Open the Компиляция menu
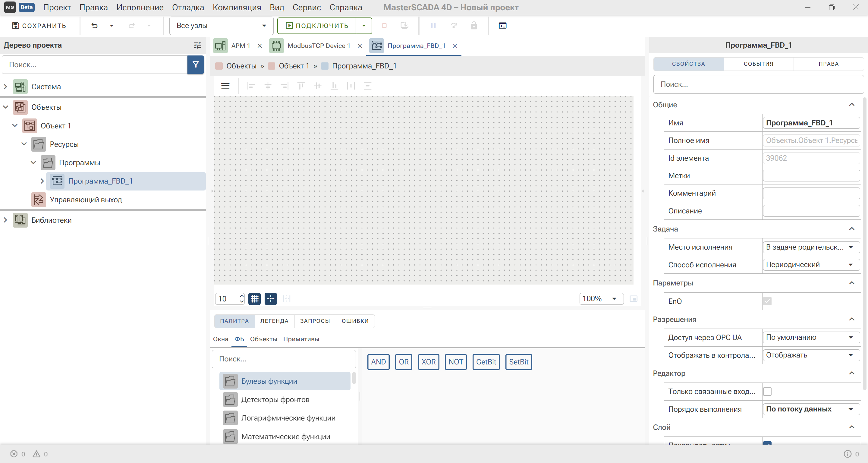 pos(237,8)
